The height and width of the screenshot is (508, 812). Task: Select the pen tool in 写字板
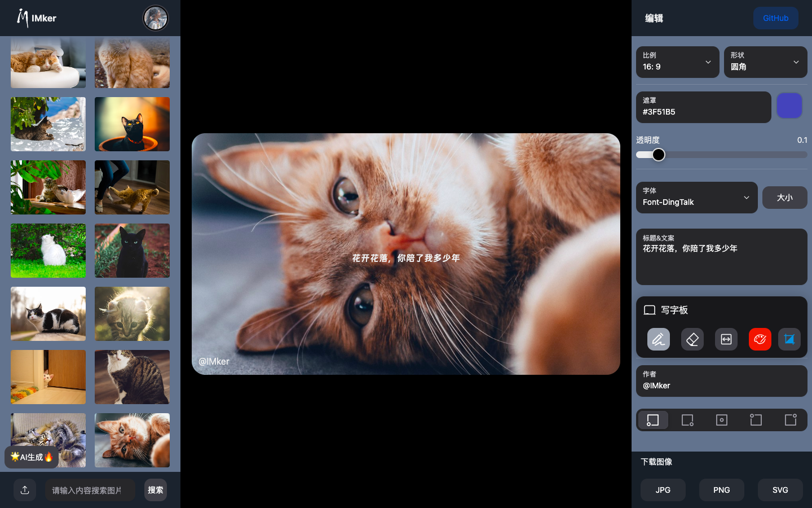click(x=659, y=339)
